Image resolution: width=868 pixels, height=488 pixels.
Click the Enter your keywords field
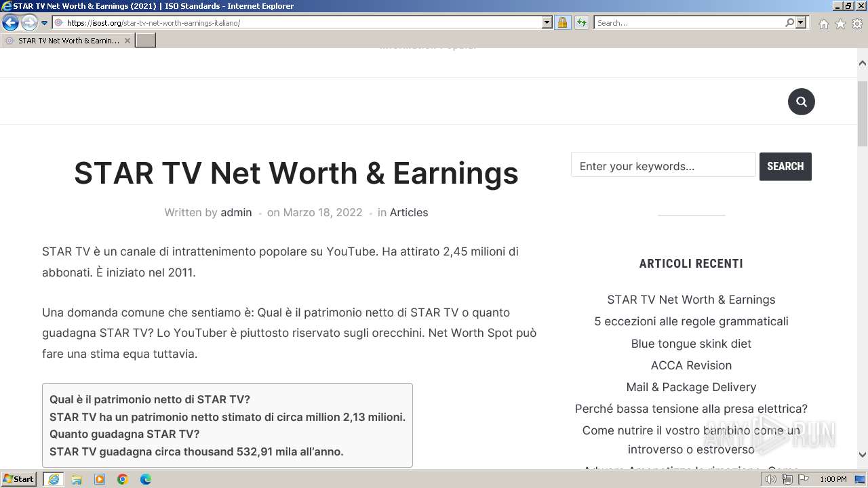[x=663, y=166]
